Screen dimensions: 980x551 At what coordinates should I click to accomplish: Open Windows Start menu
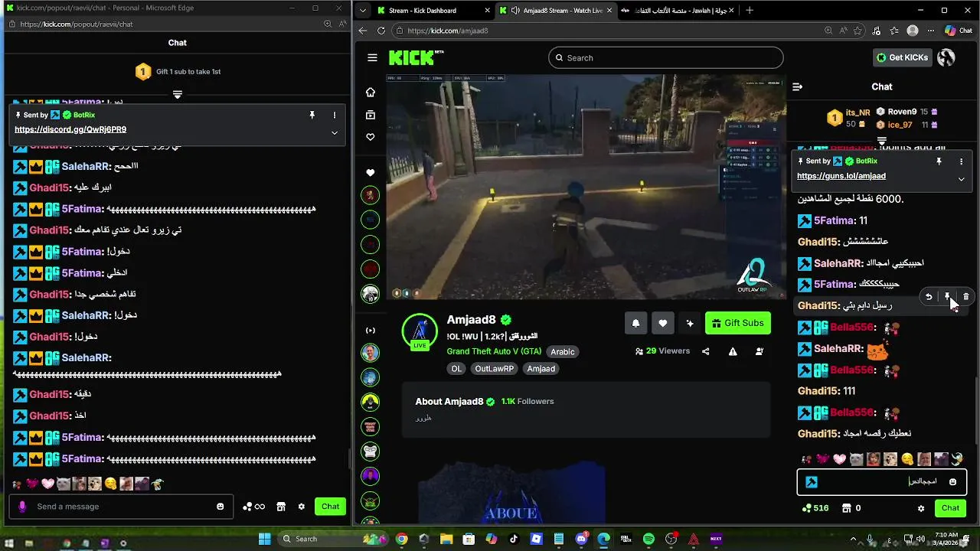tap(264, 539)
